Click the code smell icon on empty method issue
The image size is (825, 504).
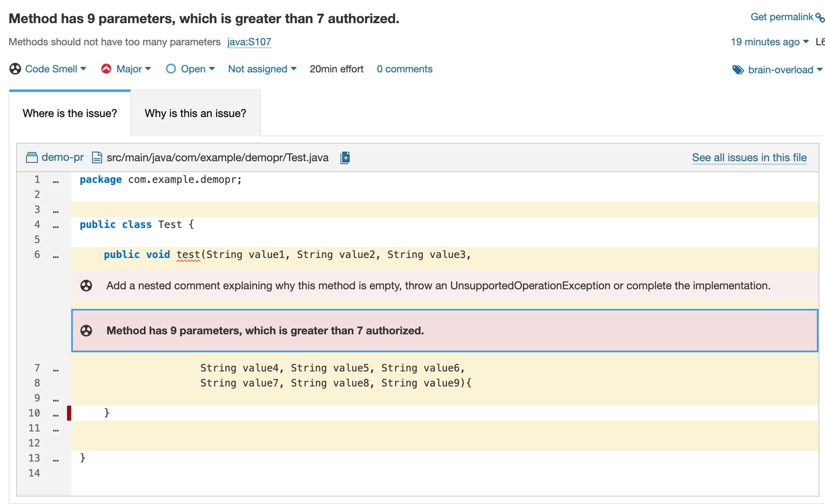86,286
